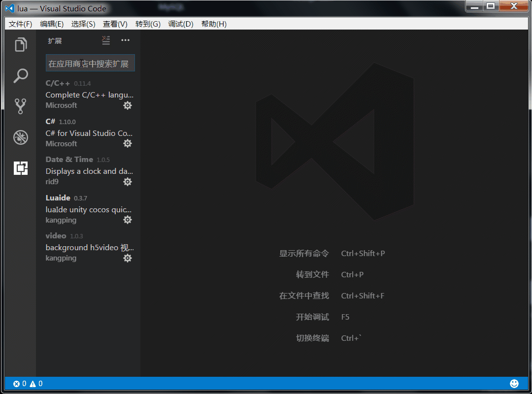Open the Luaide extension gear menu

click(x=128, y=220)
